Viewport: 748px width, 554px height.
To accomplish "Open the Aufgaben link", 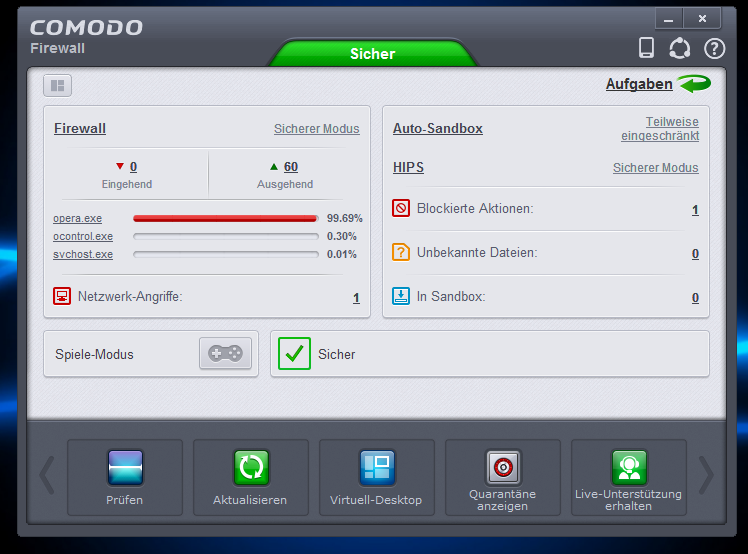I will click(x=639, y=84).
